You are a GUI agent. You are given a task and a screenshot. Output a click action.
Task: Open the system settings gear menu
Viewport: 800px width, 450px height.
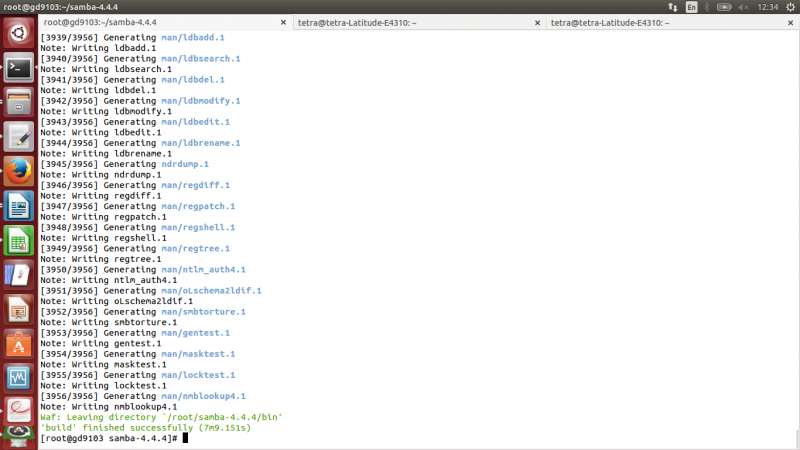(x=790, y=7)
